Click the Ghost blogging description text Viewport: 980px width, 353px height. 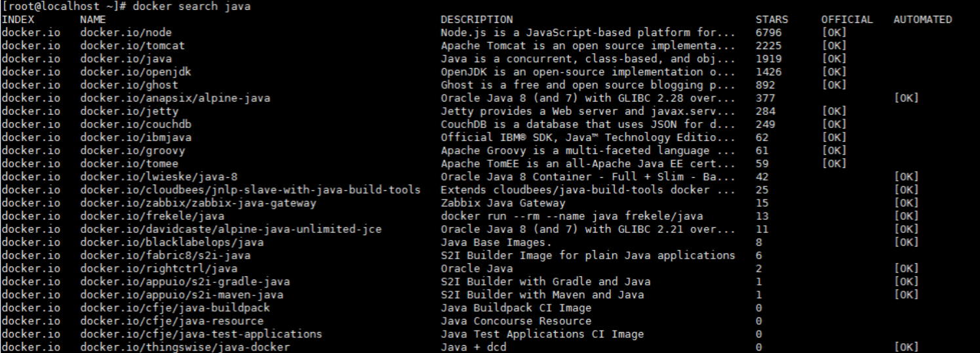(588, 85)
